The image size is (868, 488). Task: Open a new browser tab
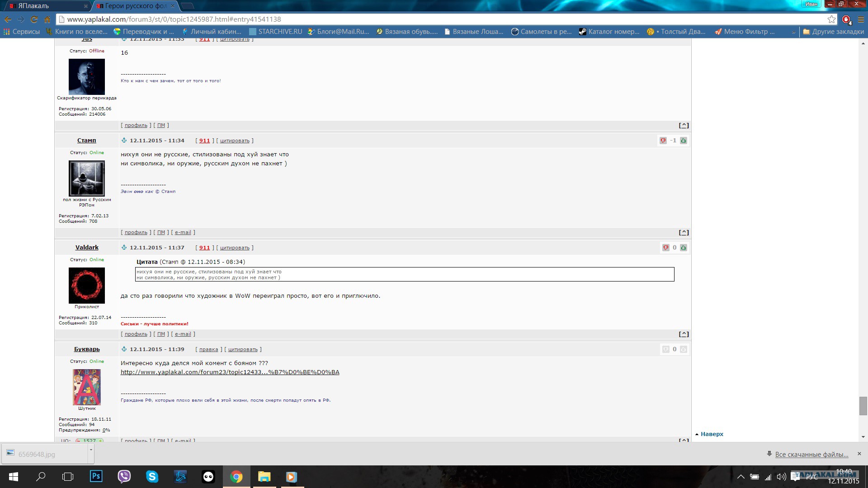[187, 6]
